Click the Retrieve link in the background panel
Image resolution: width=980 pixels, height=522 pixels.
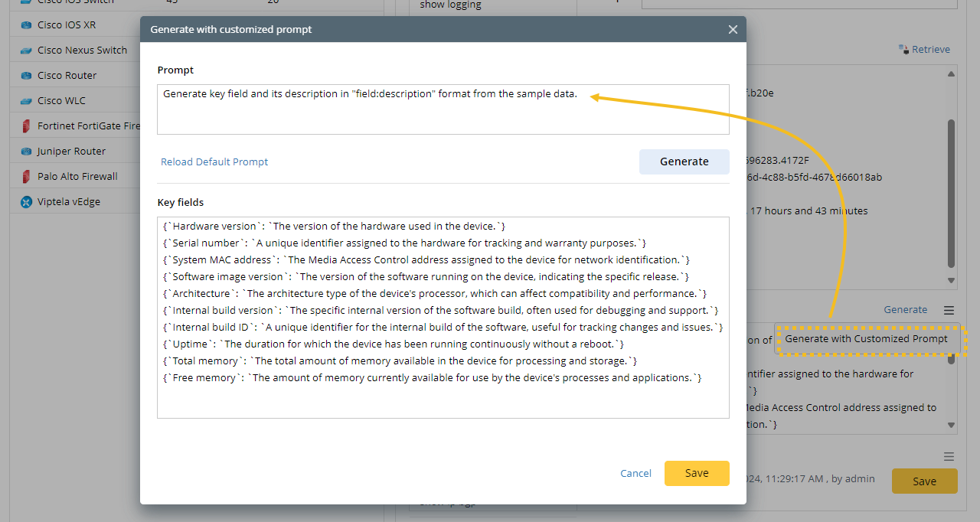(924, 50)
